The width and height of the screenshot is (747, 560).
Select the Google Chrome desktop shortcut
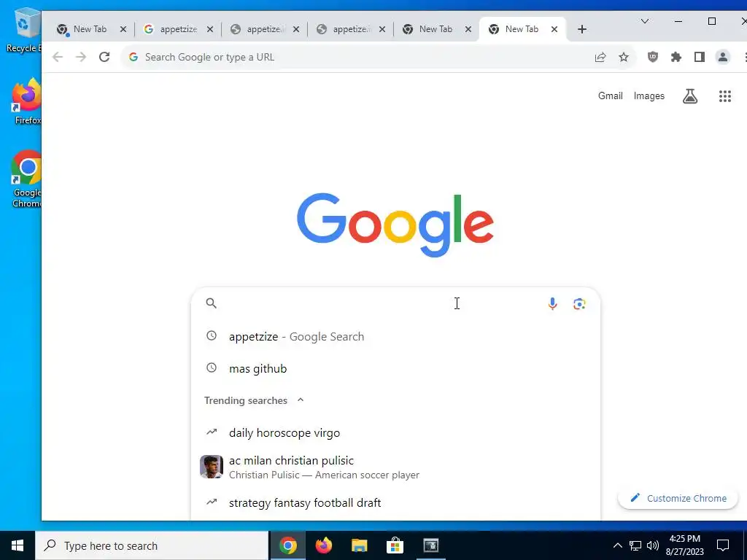pos(27,179)
